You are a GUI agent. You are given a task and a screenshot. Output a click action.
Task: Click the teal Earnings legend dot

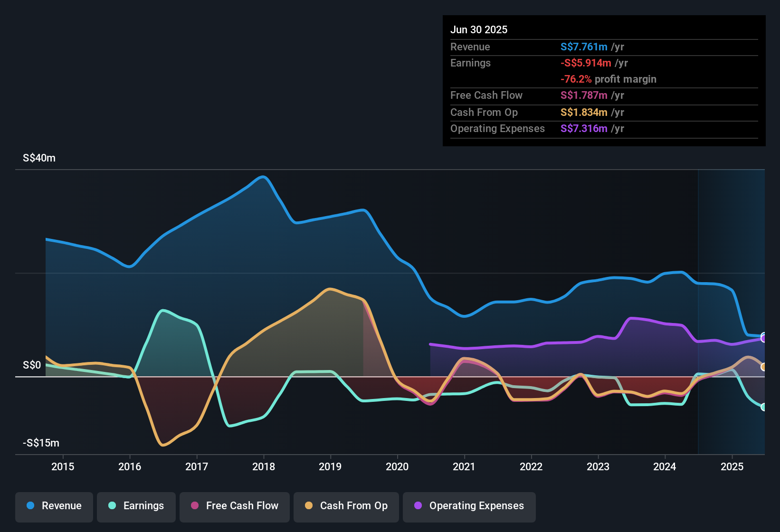112,506
